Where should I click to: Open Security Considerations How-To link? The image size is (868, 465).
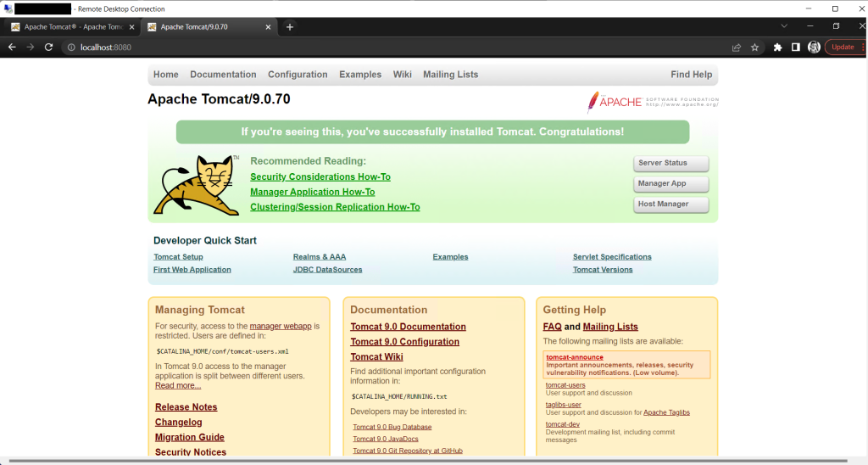click(x=320, y=176)
